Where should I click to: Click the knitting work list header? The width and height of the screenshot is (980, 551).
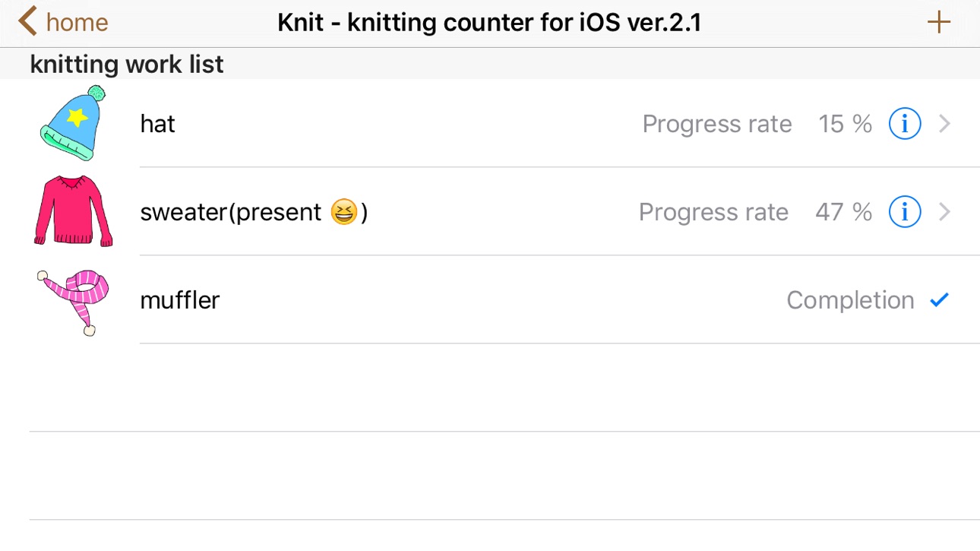pos(127,65)
